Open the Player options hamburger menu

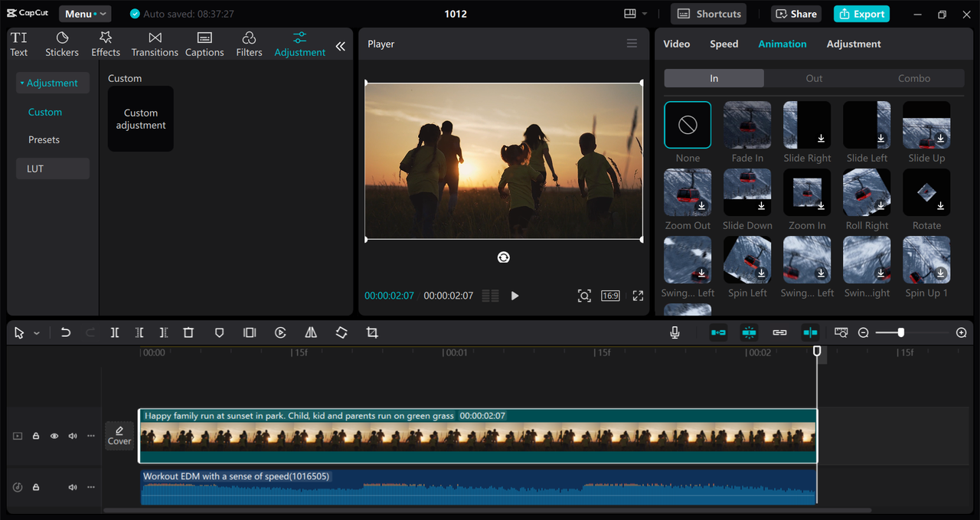click(632, 44)
